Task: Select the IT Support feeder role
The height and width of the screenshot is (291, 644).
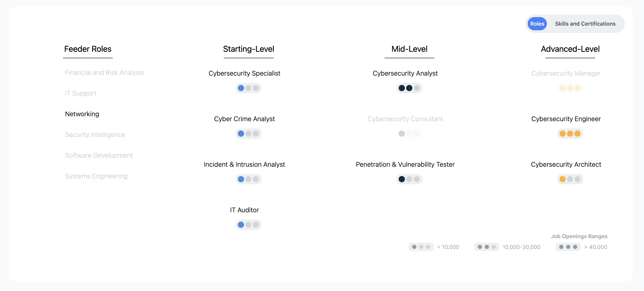Action: [x=81, y=93]
